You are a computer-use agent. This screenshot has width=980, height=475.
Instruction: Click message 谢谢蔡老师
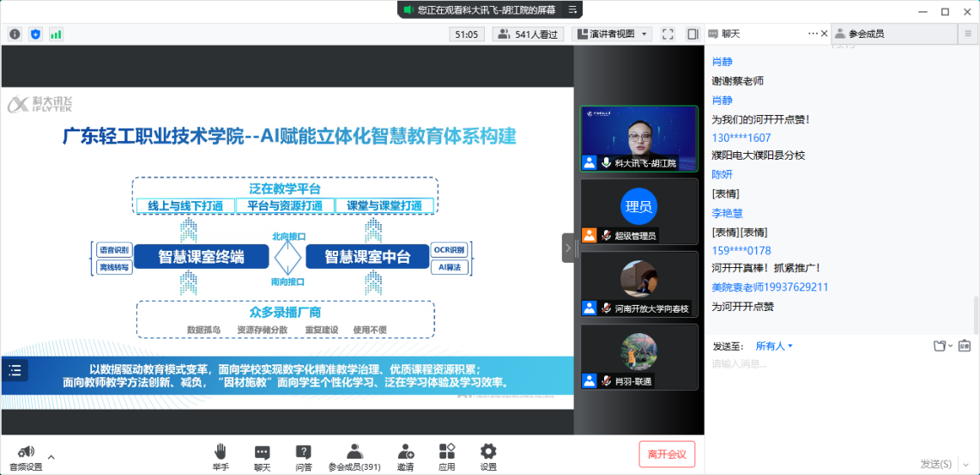(x=737, y=81)
